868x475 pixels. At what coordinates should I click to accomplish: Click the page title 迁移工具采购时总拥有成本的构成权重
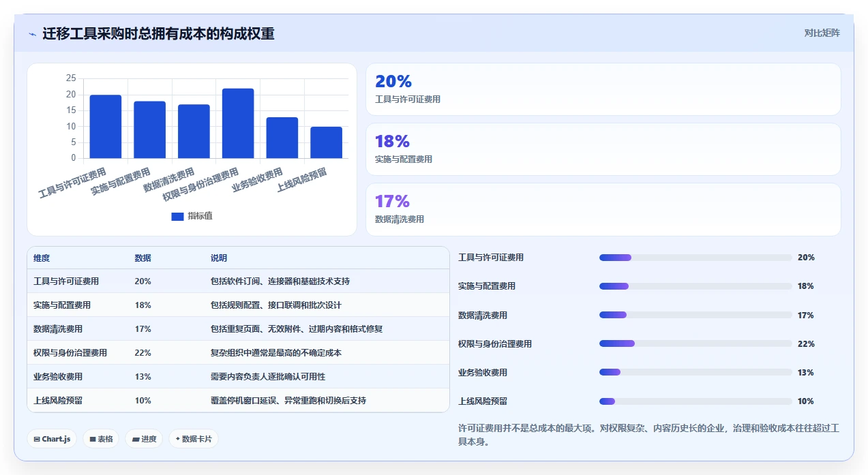click(158, 33)
